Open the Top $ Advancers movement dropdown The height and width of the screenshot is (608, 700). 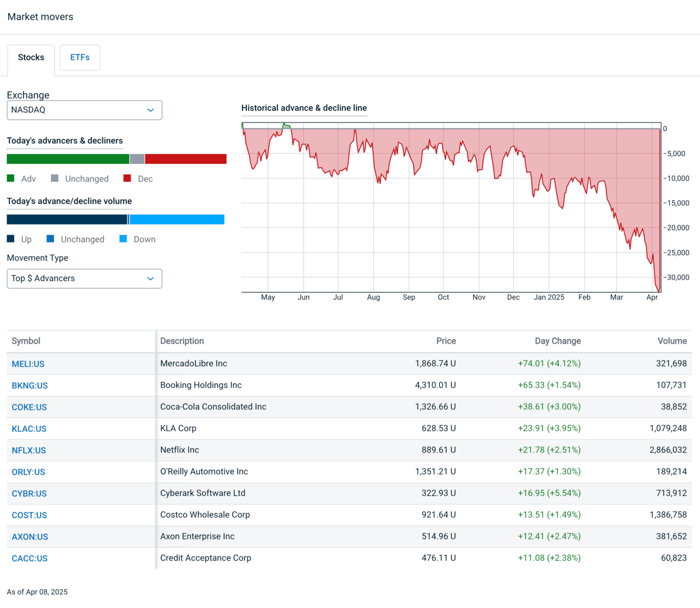[x=85, y=279]
